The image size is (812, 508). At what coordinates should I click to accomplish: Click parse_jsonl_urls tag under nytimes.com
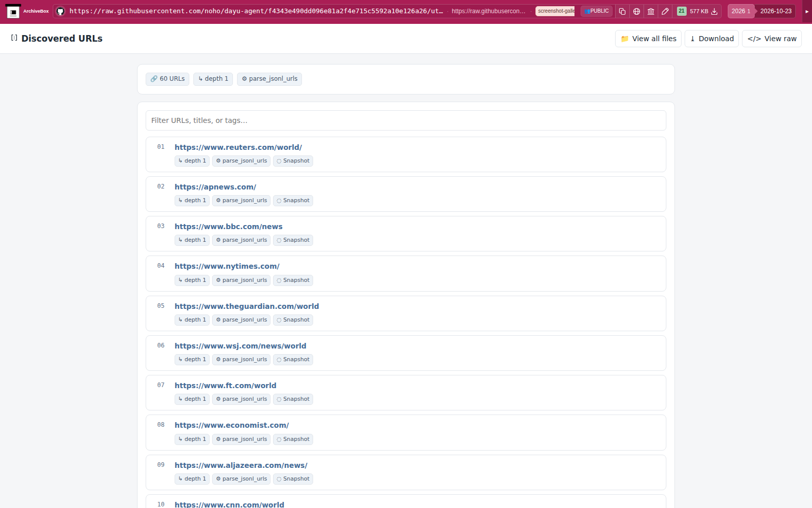(241, 280)
